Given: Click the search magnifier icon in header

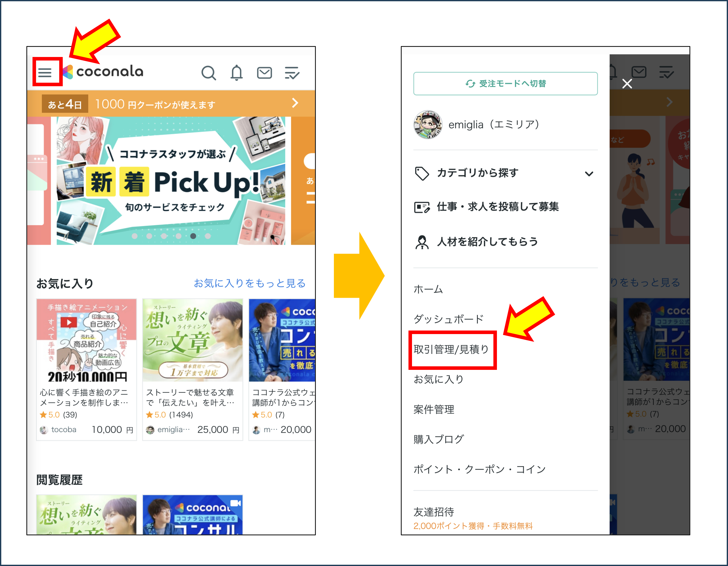Looking at the screenshot, I should coord(209,72).
